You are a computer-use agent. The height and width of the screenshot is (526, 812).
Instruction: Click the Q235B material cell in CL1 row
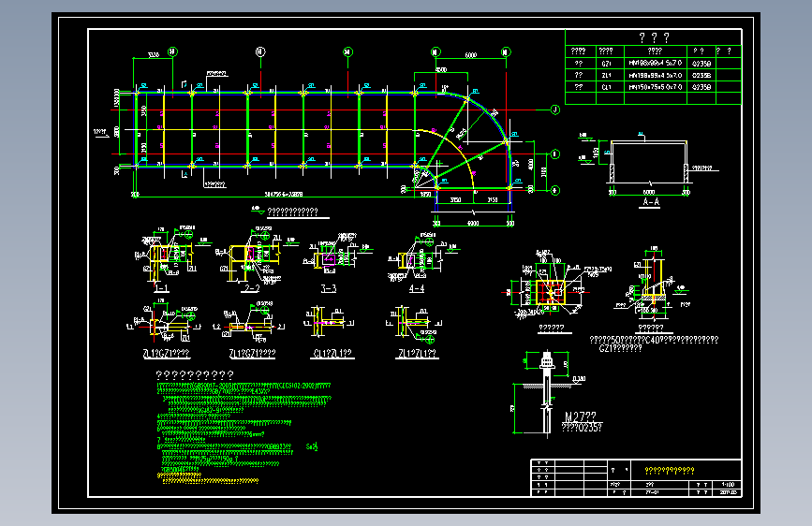point(701,87)
